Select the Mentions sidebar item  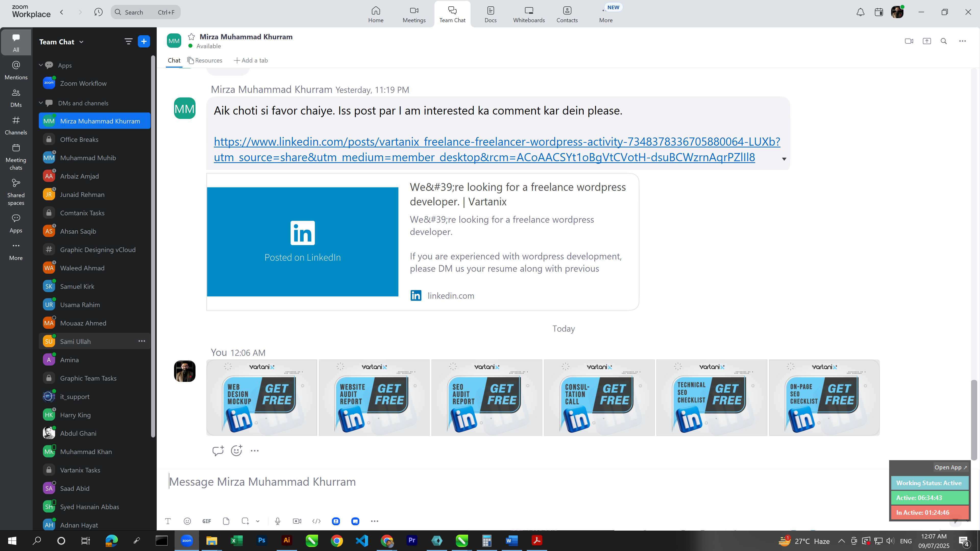coord(16,70)
